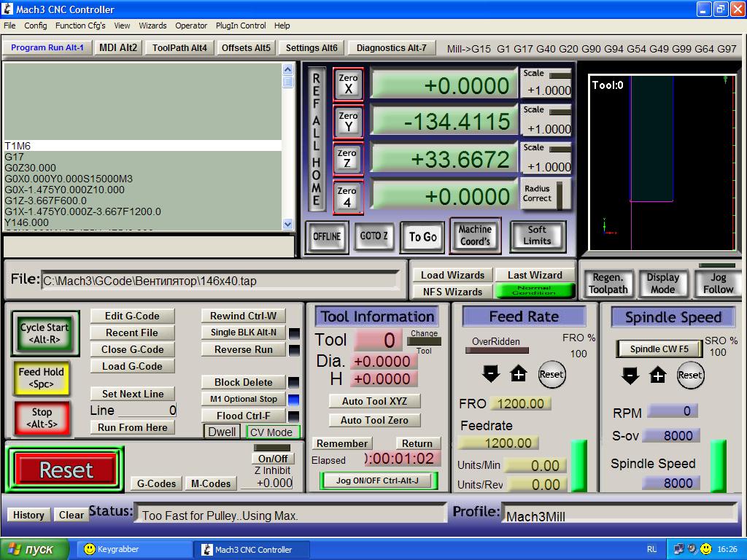The height and width of the screenshot is (560, 747).
Task: Click the Line number input field
Action: pos(147,411)
